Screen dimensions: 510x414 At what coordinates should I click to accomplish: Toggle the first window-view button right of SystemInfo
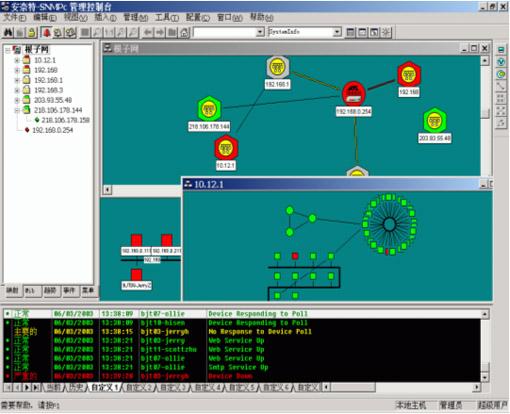(x=350, y=32)
